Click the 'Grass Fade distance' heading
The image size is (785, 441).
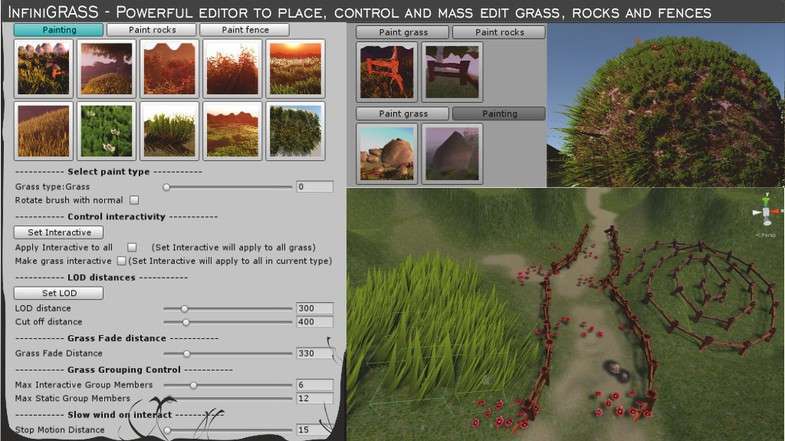[x=117, y=338]
